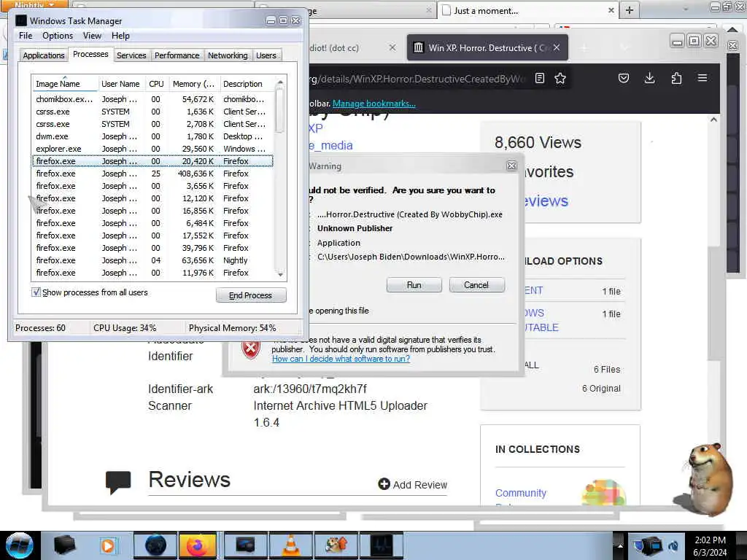Close the Win XP Horror Destructive tab
Viewport: 747px width, 560px height.
tap(557, 47)
